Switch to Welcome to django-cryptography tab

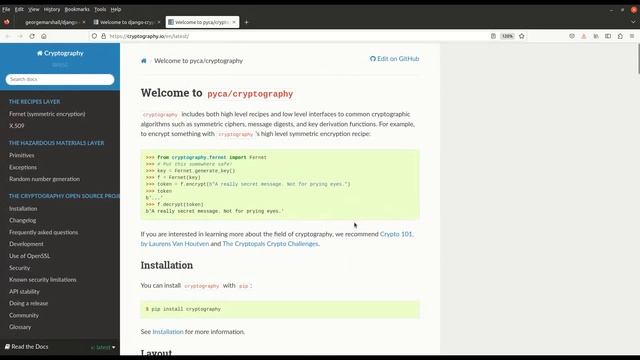pos(126,22)
